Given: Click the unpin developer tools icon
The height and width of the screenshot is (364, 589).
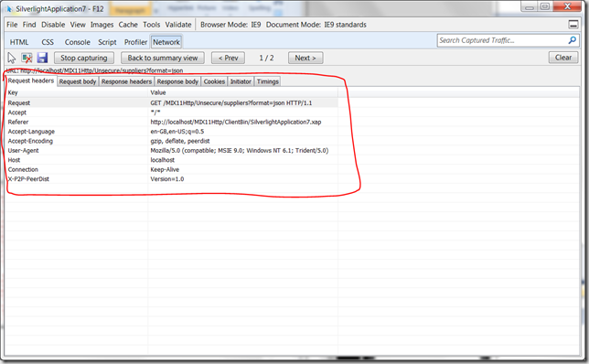Looking at the screenshot, I should (573, 25).
